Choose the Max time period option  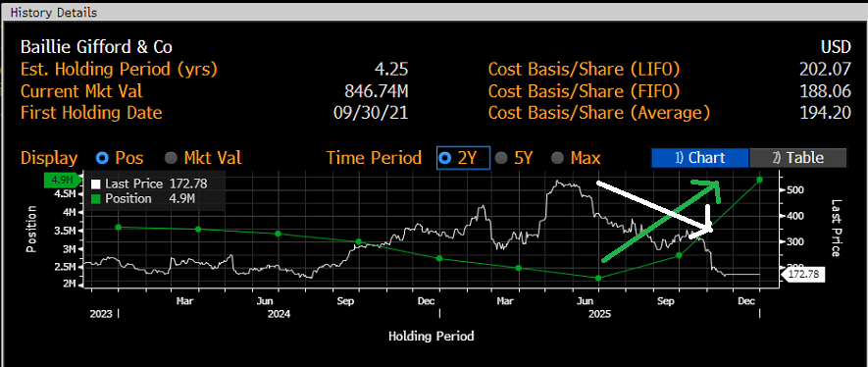[x=558, y=158]
